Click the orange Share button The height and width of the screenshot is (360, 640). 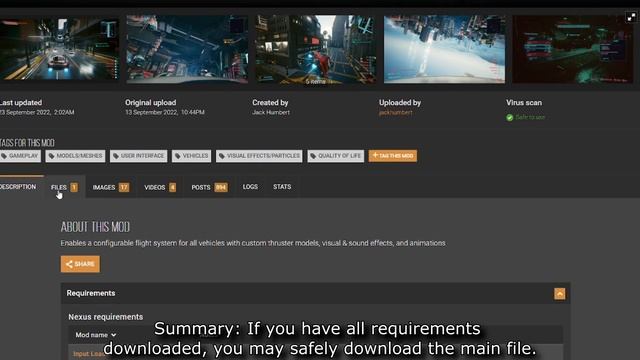(80, 264)
